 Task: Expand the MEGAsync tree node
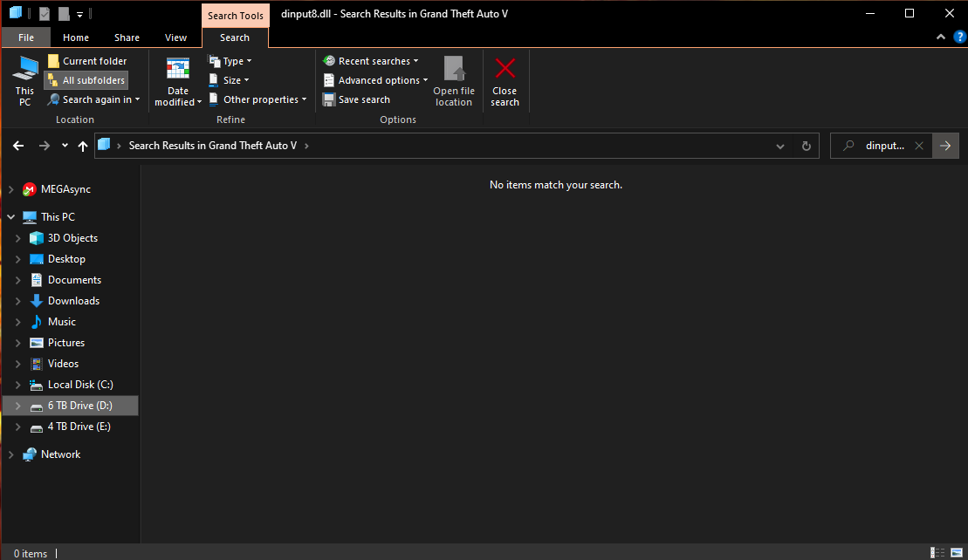click(11, 189)
